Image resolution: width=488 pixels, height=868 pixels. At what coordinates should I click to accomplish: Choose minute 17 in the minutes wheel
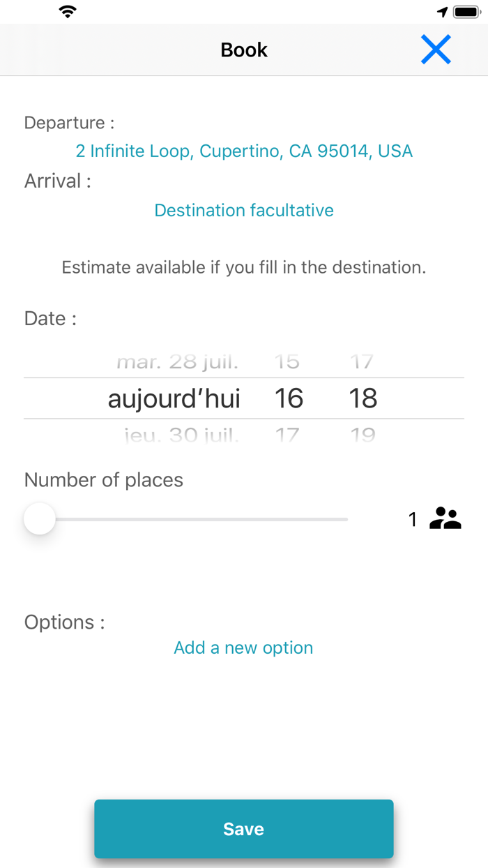click(362, 362)
